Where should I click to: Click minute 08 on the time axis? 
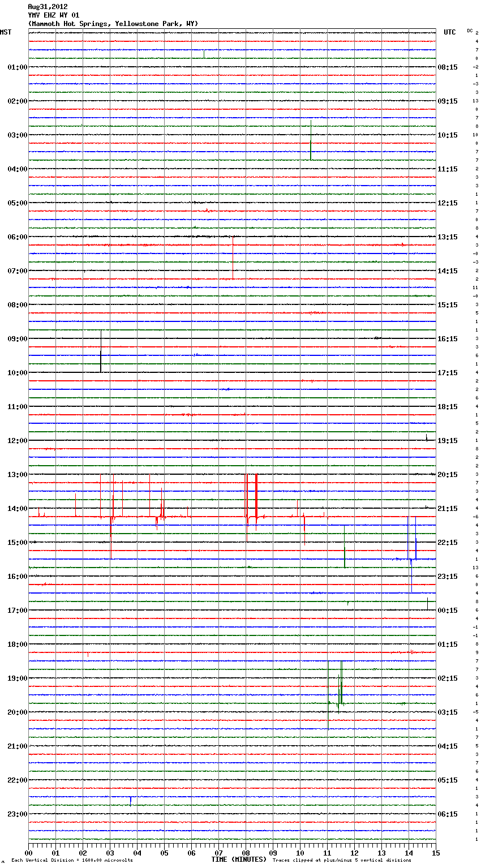[246, 853]
